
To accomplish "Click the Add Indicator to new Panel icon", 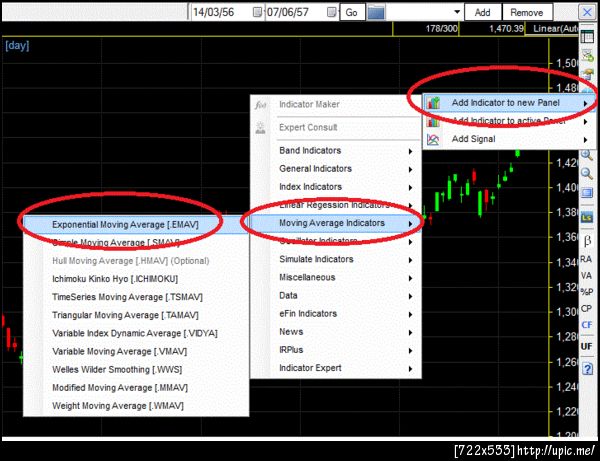I will [x=433, y=103].
